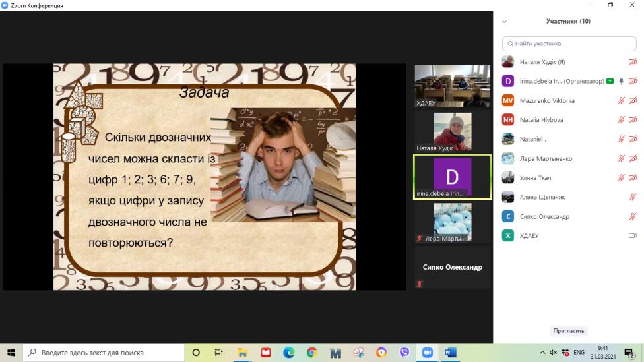Click the Найти участника search field
The image size is (644, 362).
click(x=568, y=44)
